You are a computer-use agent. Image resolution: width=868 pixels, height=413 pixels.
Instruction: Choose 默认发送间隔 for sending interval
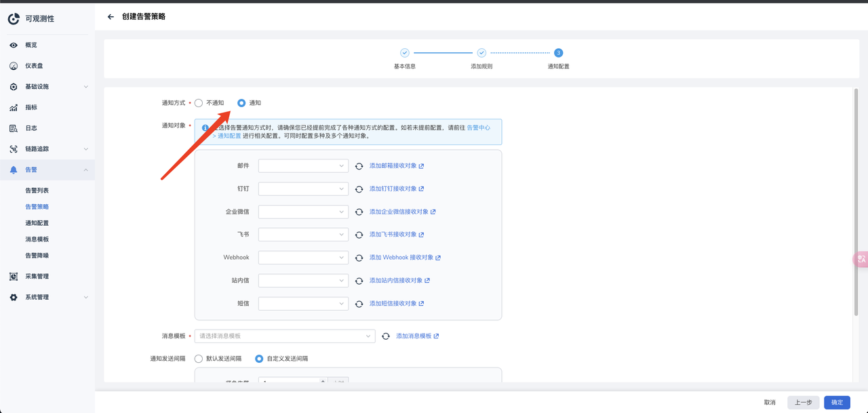pos(197,358)
